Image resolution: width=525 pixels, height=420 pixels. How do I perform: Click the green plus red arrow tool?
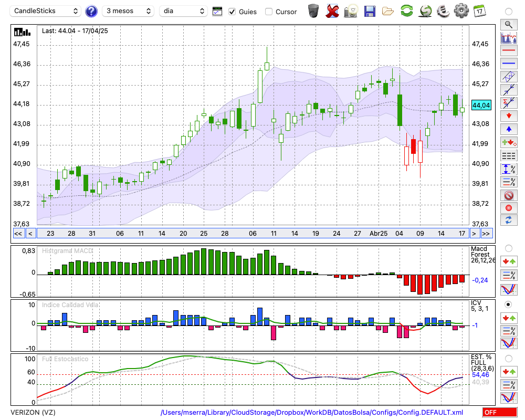click(x=509, y=142)
